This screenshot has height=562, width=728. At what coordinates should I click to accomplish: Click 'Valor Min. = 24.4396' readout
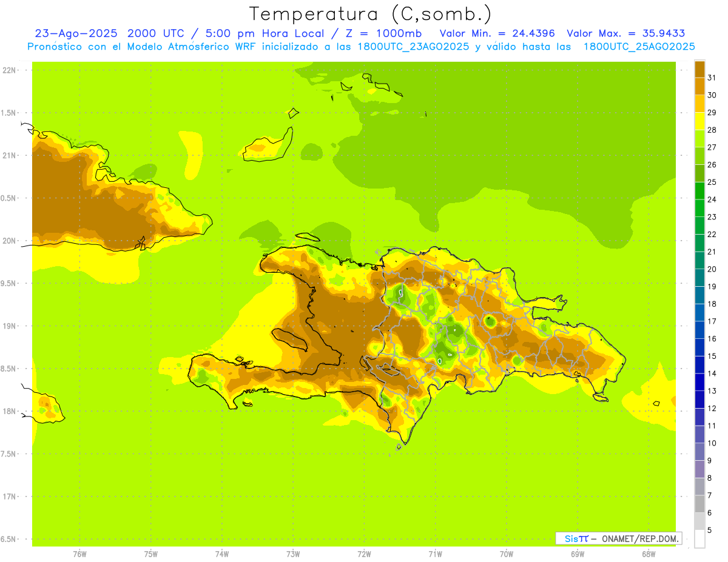coord(497,33)
